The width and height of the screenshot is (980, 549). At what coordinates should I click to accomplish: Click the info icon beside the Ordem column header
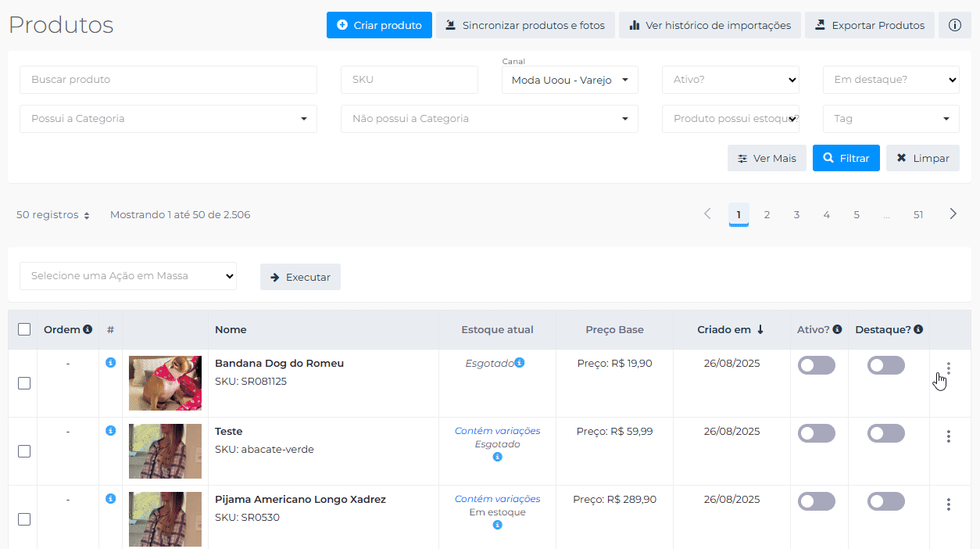[x=88, y=329]
